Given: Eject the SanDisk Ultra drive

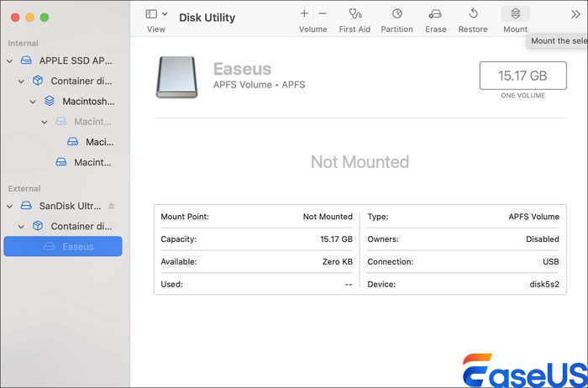Looking at the screenshot, I should click(112, 206).
